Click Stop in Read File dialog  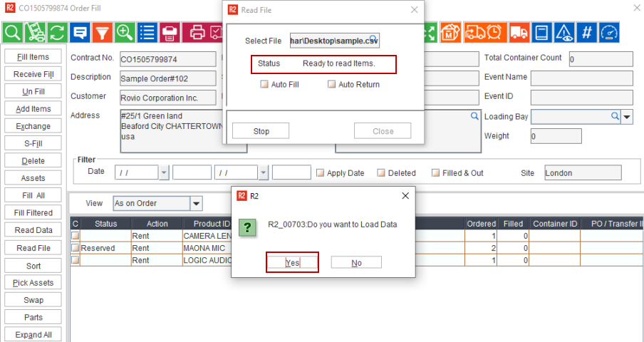point(261,131)
